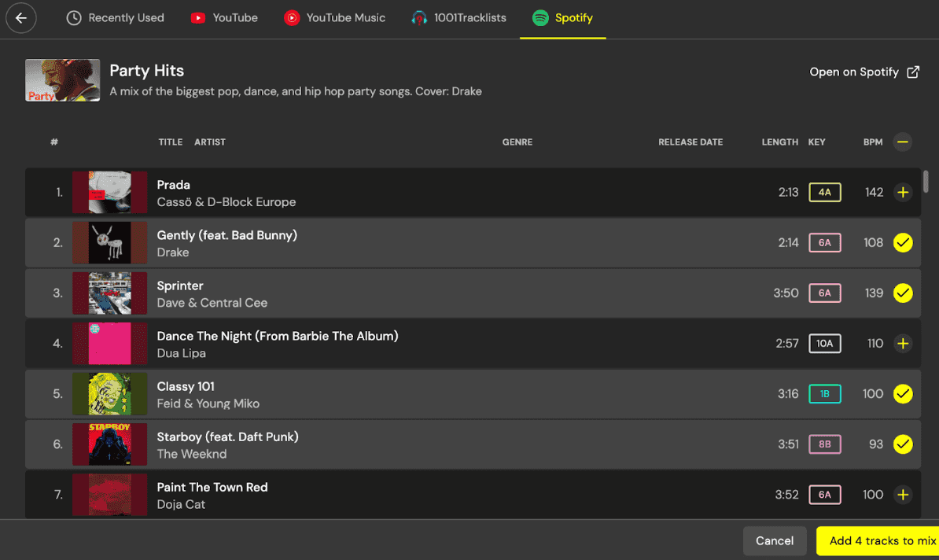Click Add 4 tracks to mix button
This screenshot has height=560, width=939.
pos(879,541)
